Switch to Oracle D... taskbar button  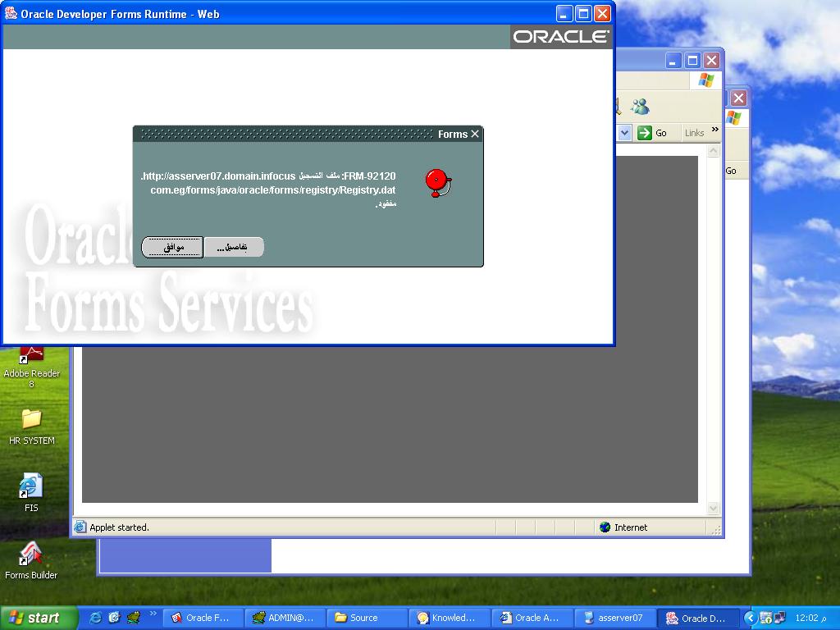click(x=698, y=618)
